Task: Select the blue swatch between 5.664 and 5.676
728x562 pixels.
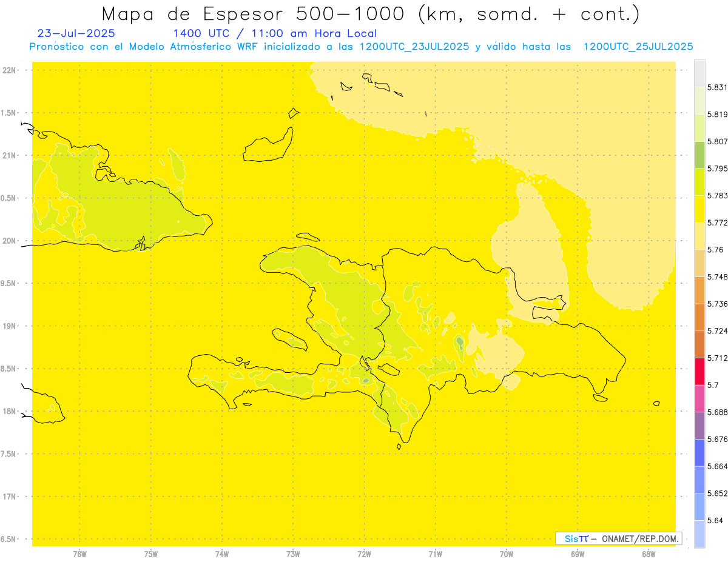Action: click(699, 452)
